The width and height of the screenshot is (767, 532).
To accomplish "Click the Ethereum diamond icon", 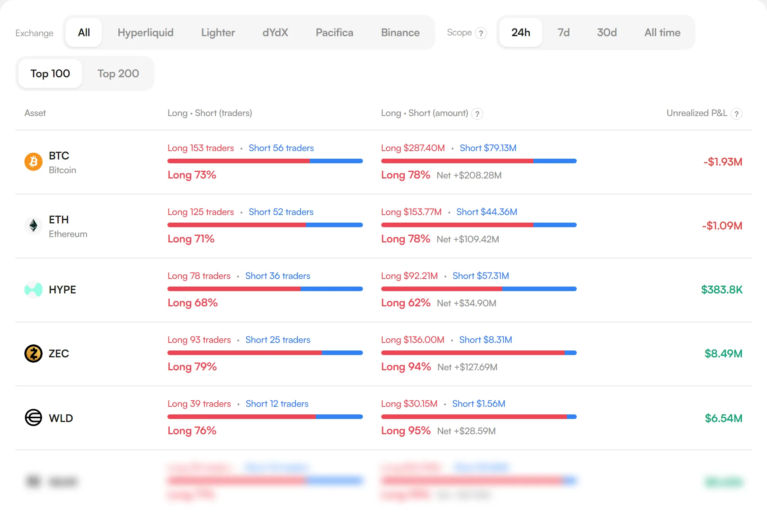I will [33, 226].
